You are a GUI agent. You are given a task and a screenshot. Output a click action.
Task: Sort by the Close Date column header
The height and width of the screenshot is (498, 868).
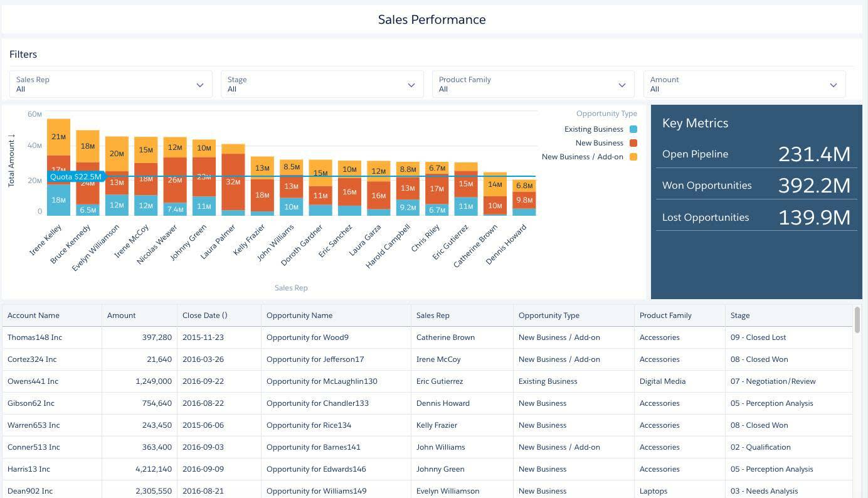[x=219, y=315]
